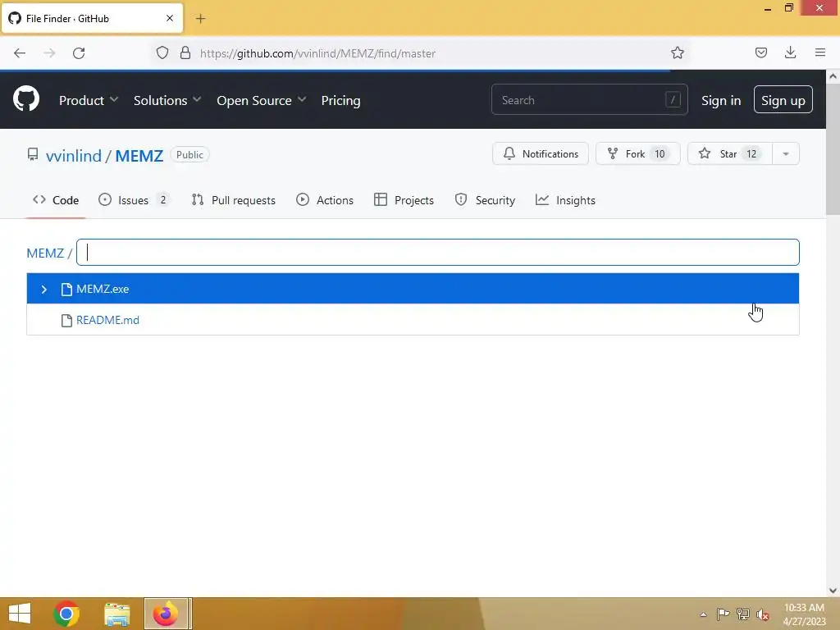Select the MEMZ.exe file result
The height and width of the screenshot is (630, 840).
(413, 289)
